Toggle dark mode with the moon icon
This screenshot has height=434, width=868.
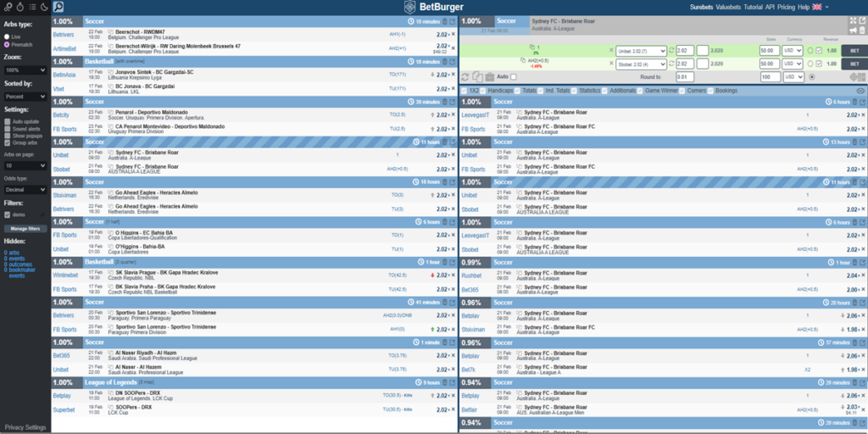[44, 7]
